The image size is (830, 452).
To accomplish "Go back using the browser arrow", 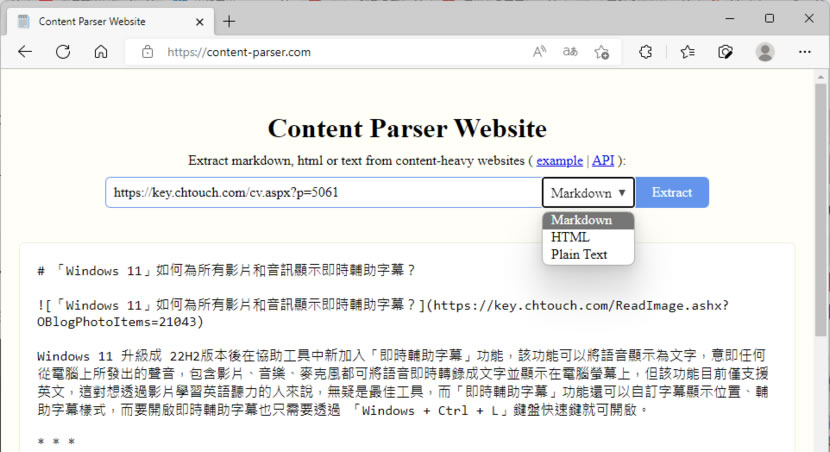I will coord(25,52).
